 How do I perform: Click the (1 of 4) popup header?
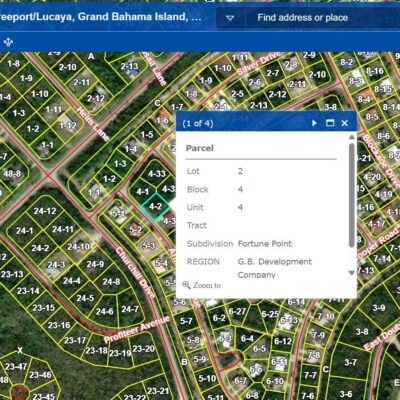[198, 123]
